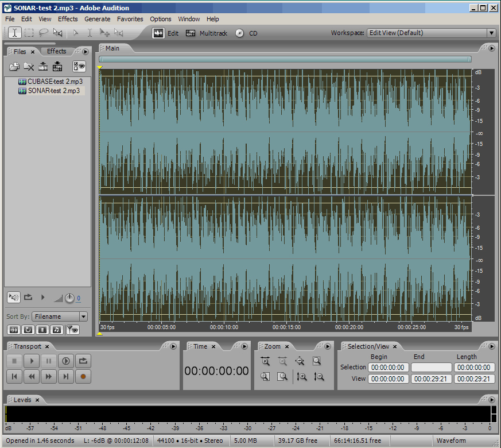Select the Lasso Selection tool

[x=43, y=33]
